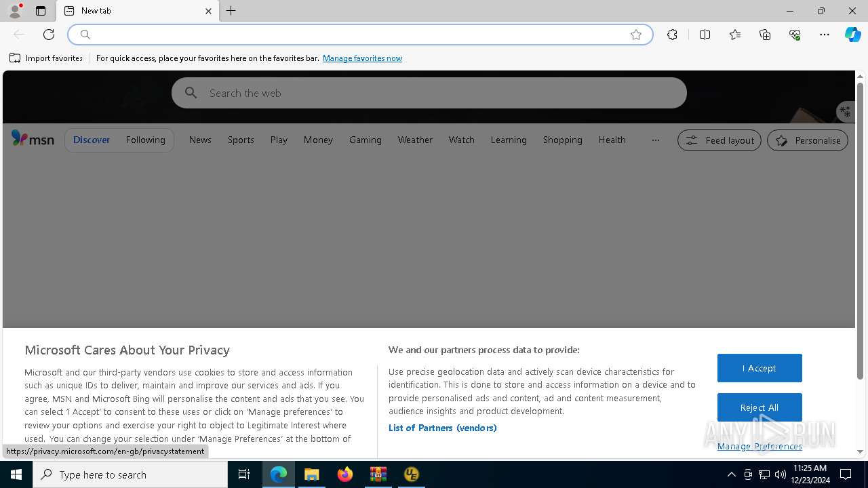Click the Personalise button

tap(808, 140)
